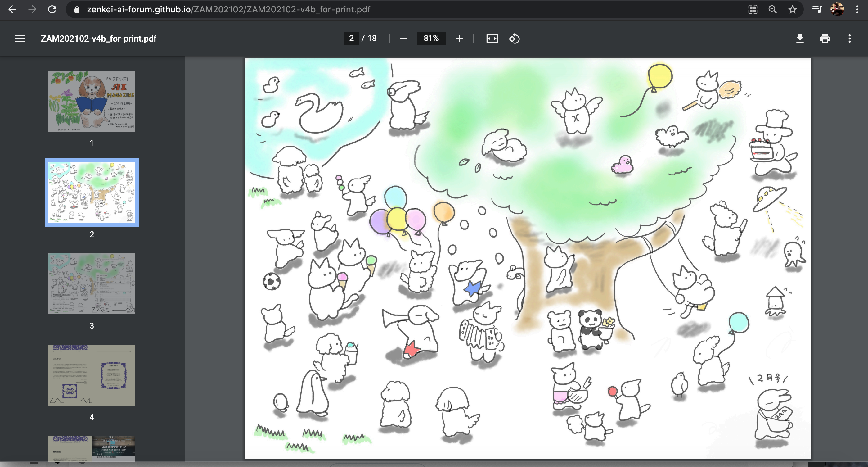Open PDF viewer more actions menu

(849, 39)
